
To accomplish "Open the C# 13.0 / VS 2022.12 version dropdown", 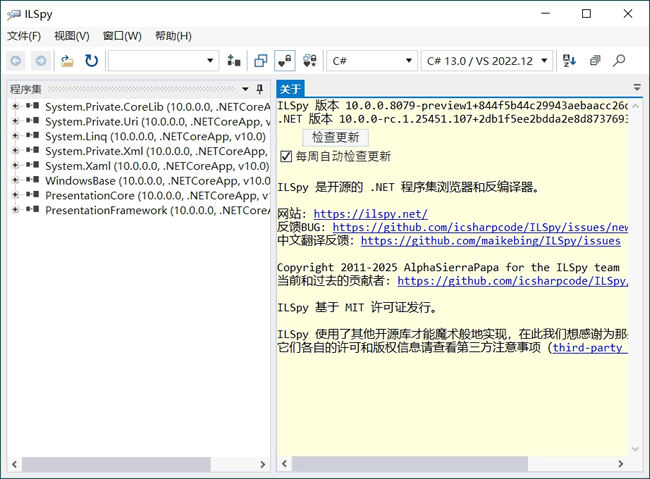I will tap(487, 61).
